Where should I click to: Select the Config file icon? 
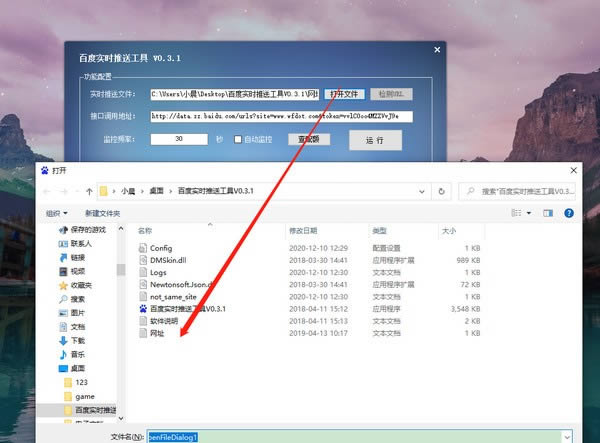[143, 247]
